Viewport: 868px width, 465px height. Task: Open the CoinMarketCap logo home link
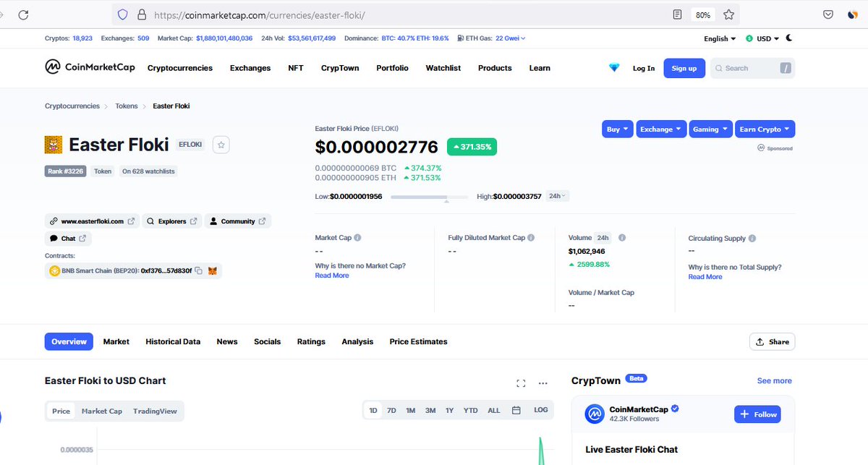90,67
